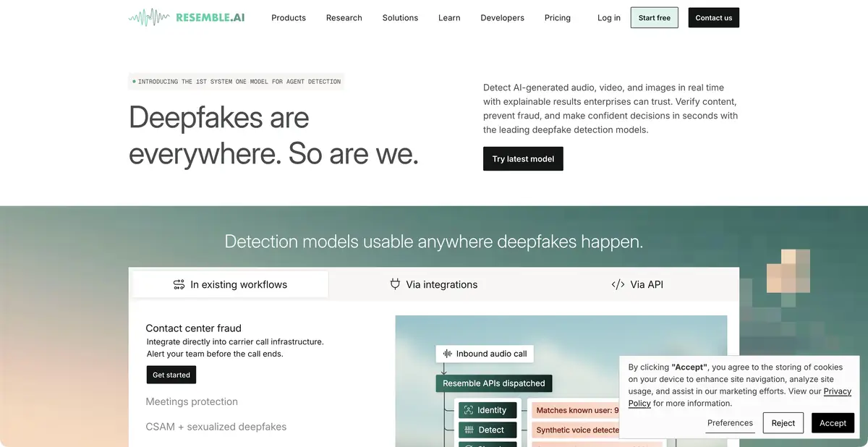Go to the Pricing page
Image resolution: width=868 pixels, height=447 pixels.
pos(558,17)
